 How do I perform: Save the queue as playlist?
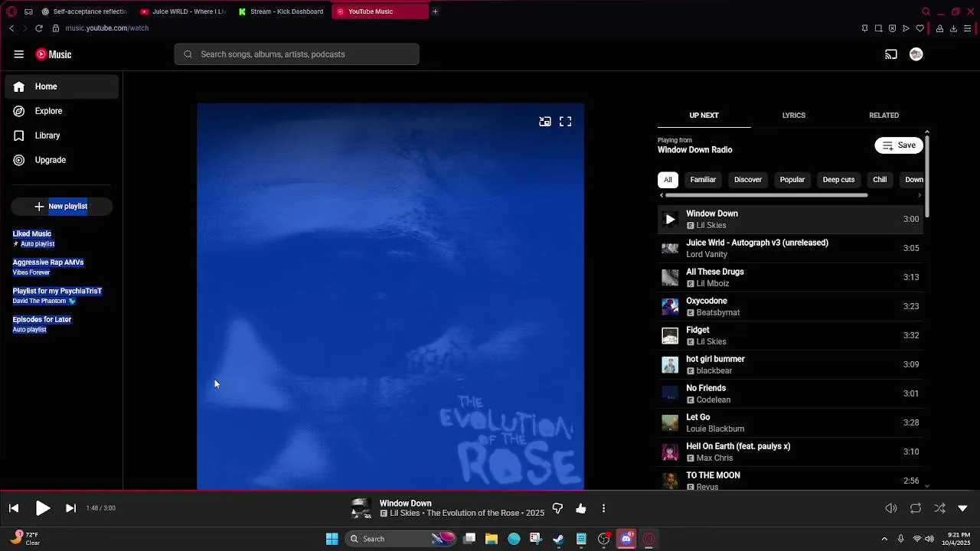click(899, 145)
